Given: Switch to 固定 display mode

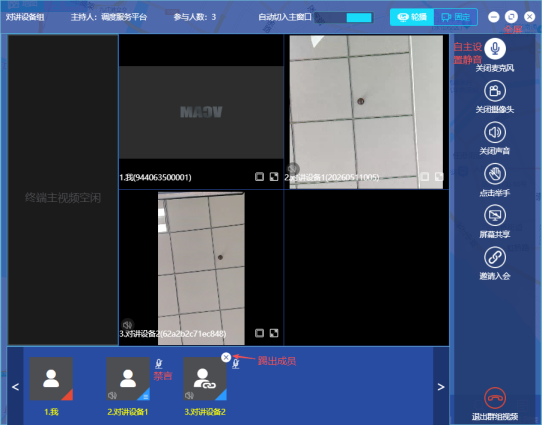Looking at the screenshot, I should pyautogui.click(x=456, y=17).
